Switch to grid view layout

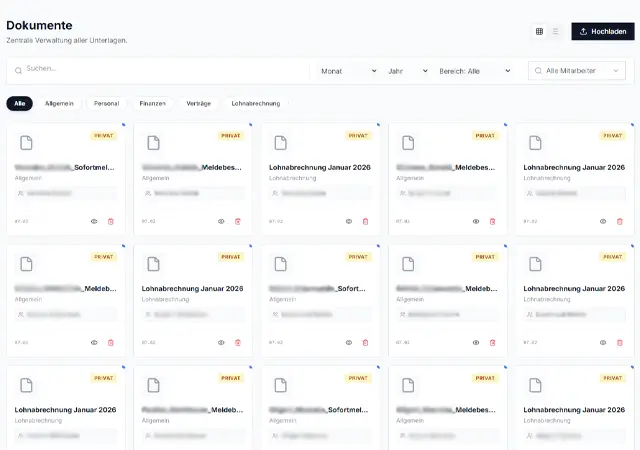pyautogui.click(x=539, y=31)
